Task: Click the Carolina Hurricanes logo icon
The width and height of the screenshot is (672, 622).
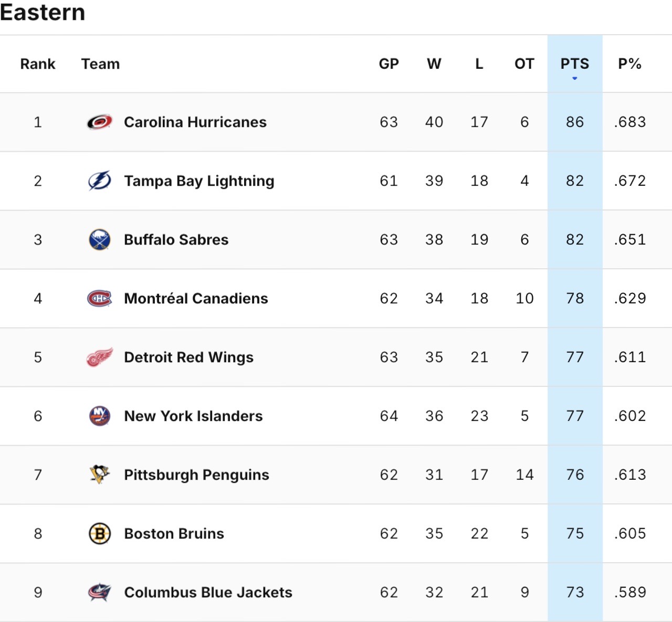Action: click(x=99, y=122)
